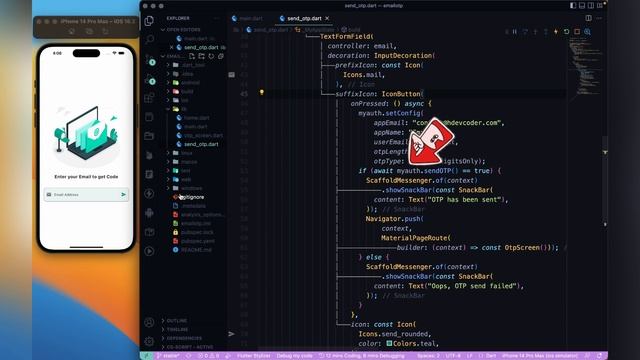This screenshot has height=360, width=640.
Task: Select device iPhone 14 Pro Max in the status bar
Action: coord(540,356)
